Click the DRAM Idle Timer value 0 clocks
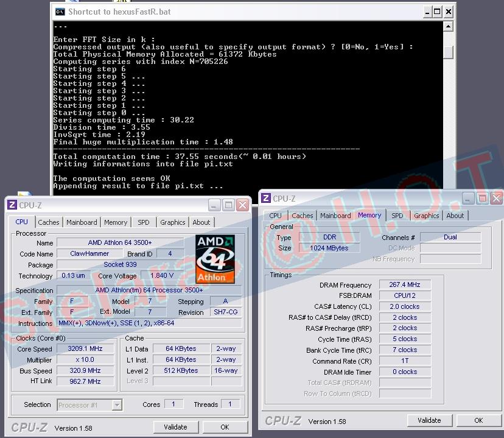 tap(405, 372)
